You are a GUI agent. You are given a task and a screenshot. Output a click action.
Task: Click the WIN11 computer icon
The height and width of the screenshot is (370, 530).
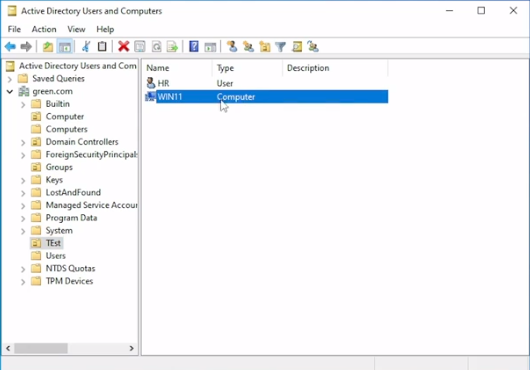[150, 97]
